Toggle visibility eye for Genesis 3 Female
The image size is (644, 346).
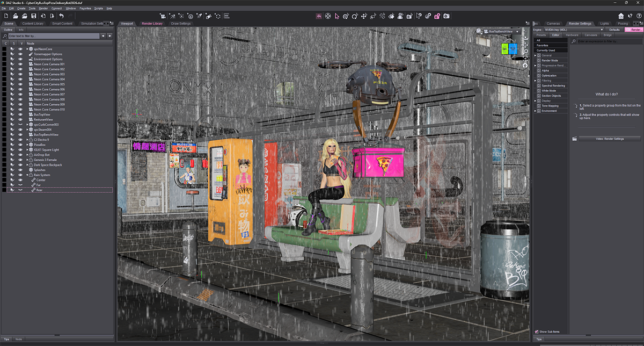pos(20,160)
